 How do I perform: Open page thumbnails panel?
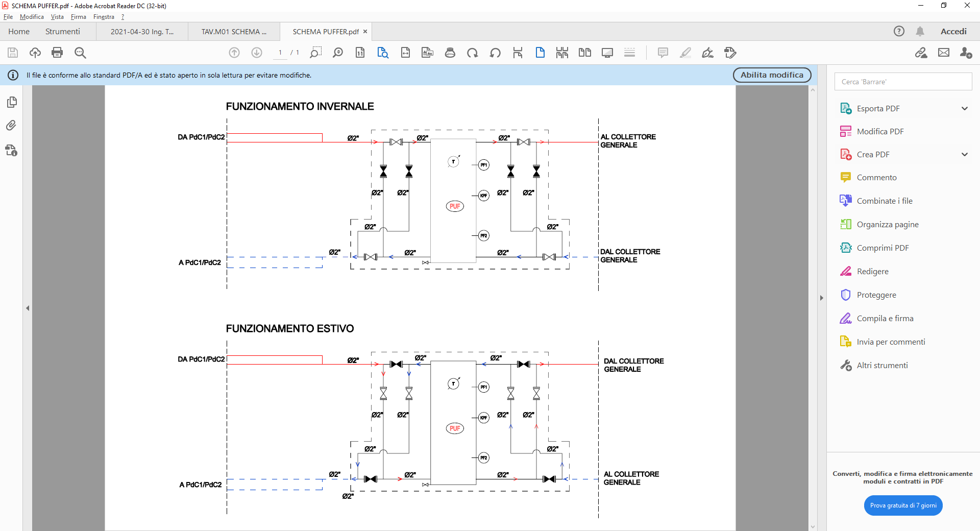(12, 102)
